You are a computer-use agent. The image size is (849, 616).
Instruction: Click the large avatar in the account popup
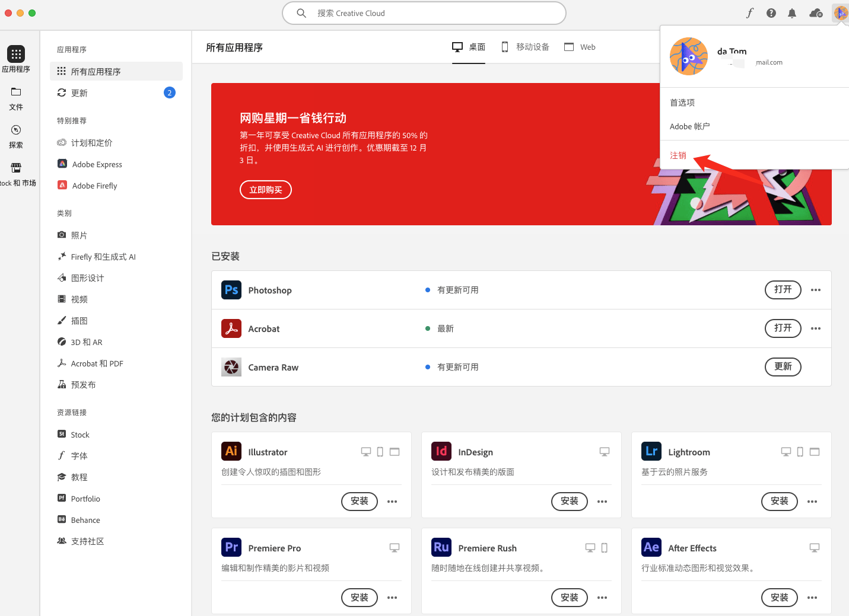689,56
